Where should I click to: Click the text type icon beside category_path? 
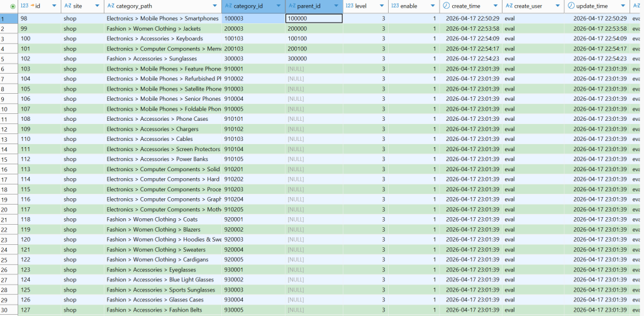pos(111,6)
